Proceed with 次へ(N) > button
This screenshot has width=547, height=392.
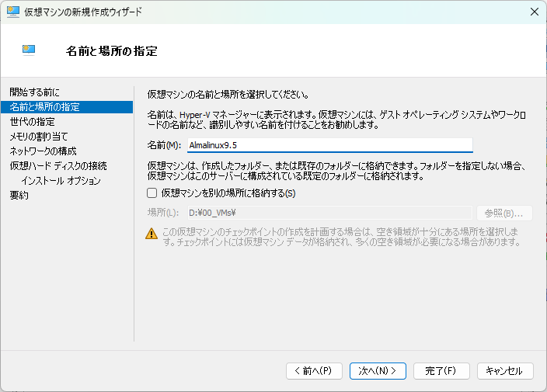(378, 371)
